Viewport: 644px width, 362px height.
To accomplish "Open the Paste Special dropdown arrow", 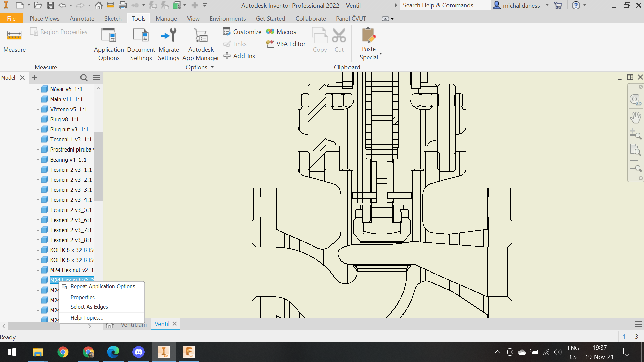I will click(x=380, y=54).
